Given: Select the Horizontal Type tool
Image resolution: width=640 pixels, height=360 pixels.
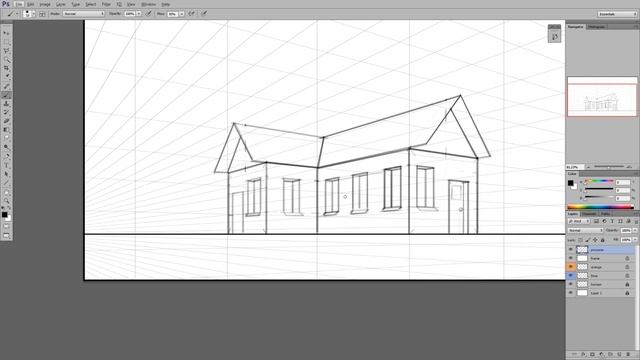Looking at the screenshot, I should click(x=6, y=165).
